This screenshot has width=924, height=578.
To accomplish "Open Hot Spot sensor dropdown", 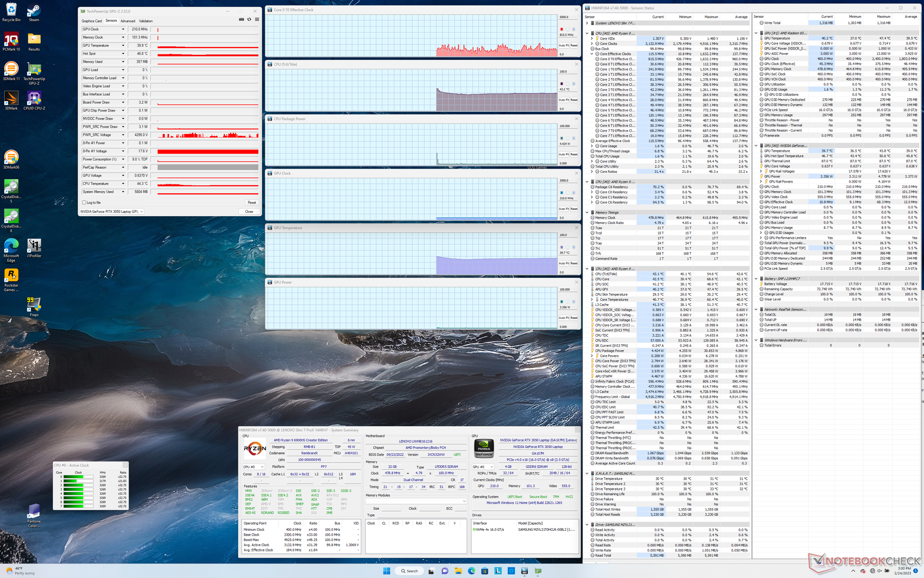I will click(123, 54).
